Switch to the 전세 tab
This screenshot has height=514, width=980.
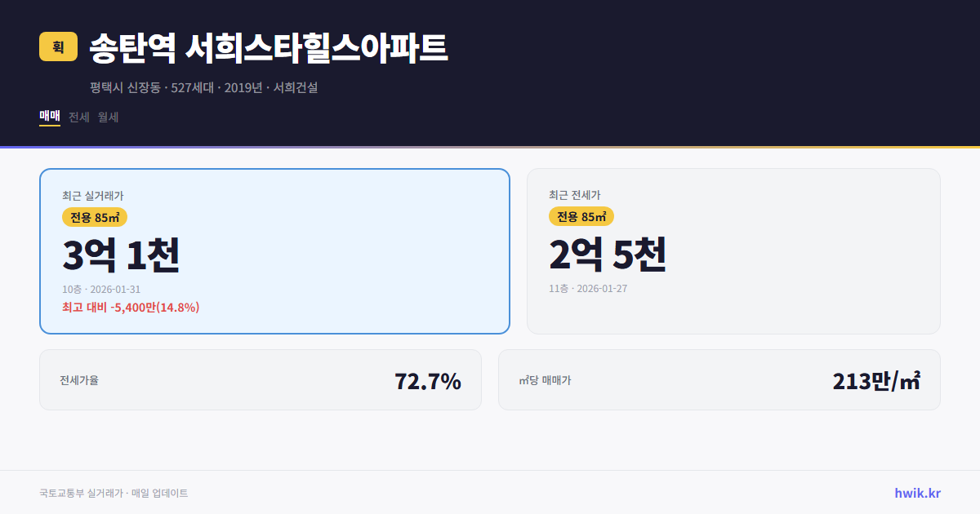click(78, 117)
